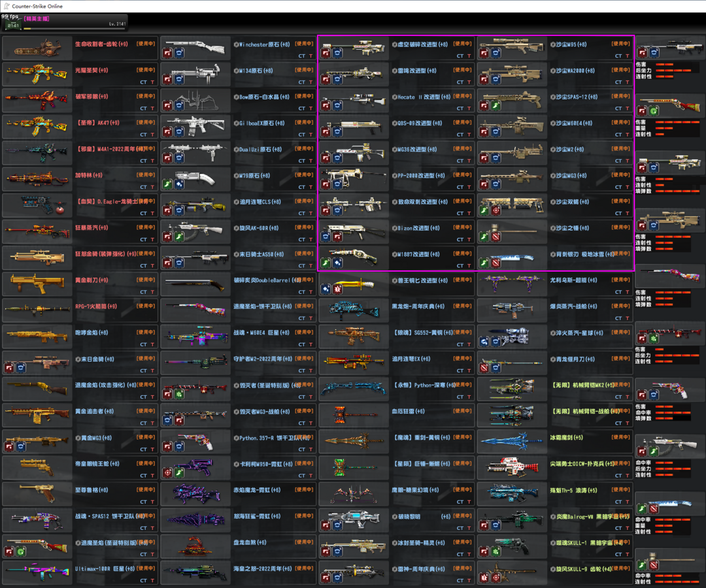Select the 破军邪眼 (+9) rifle thumbnail

click(37, 101)
